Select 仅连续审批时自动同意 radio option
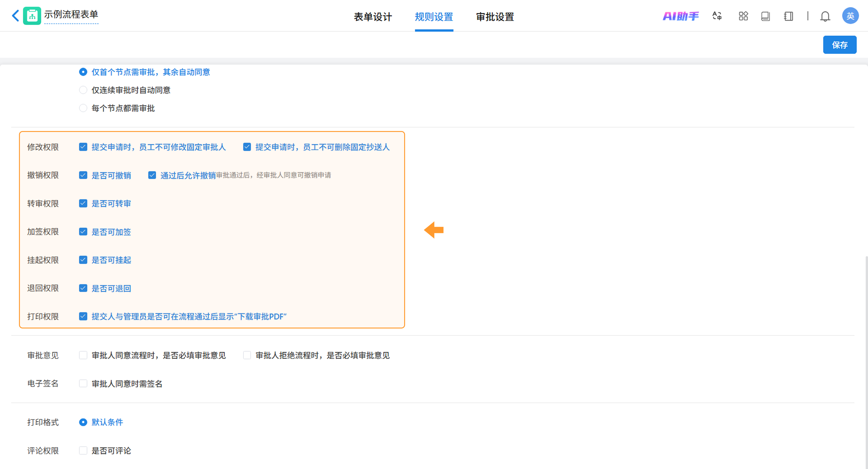Image resolution: width=868 pixels, height=469 pixels. pyautogui.click(x=83, y=90)
